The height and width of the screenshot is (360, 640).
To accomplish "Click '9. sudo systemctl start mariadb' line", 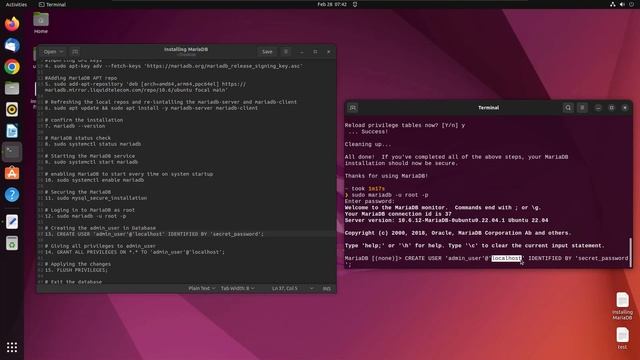I will 91,162.
